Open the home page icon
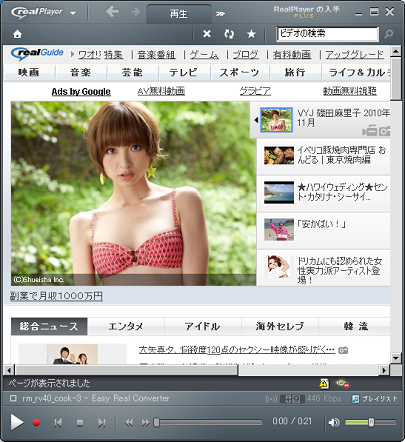405x442 pixels. 17,34
